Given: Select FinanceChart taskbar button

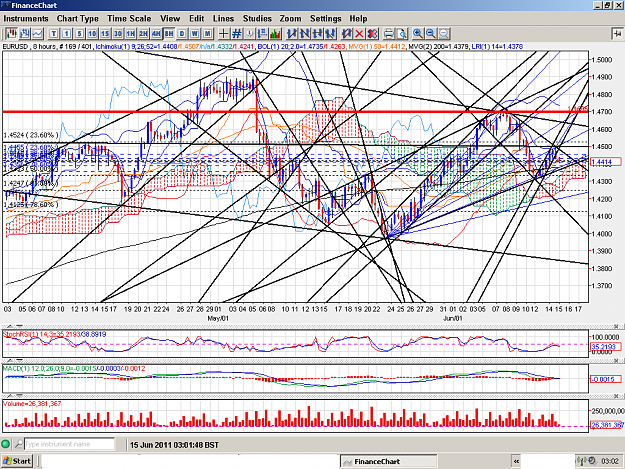Looking at the screenshot, I should click(388, 461).
